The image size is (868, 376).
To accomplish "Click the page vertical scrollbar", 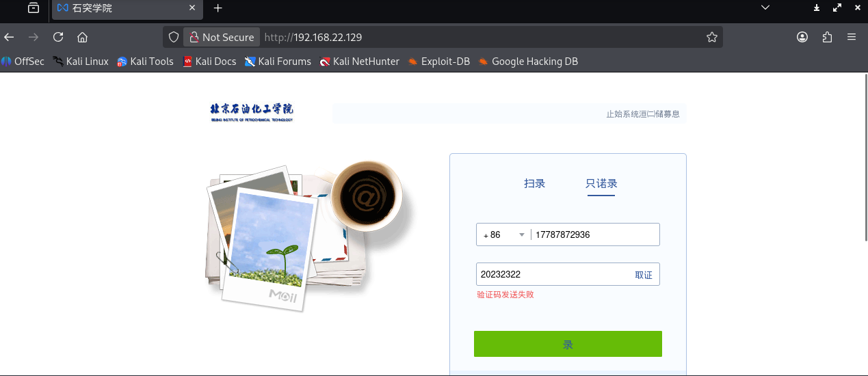I will point(865,157).
